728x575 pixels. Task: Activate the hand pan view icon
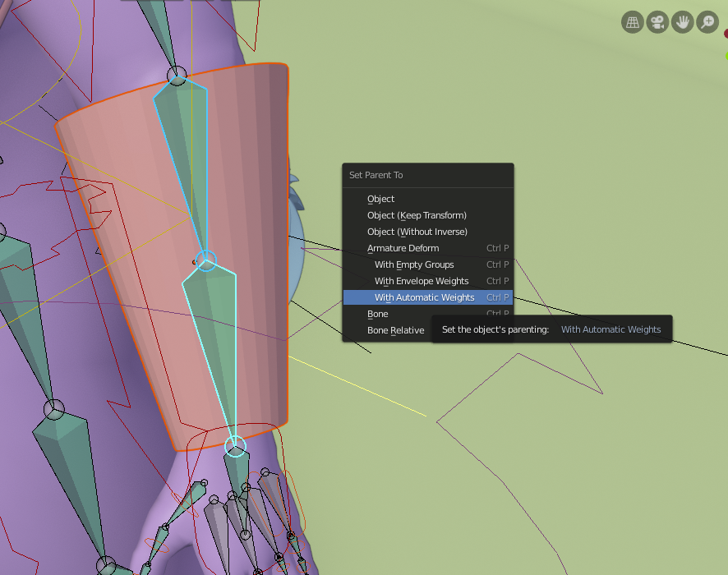pyautogui.click(x=683, y=22)
